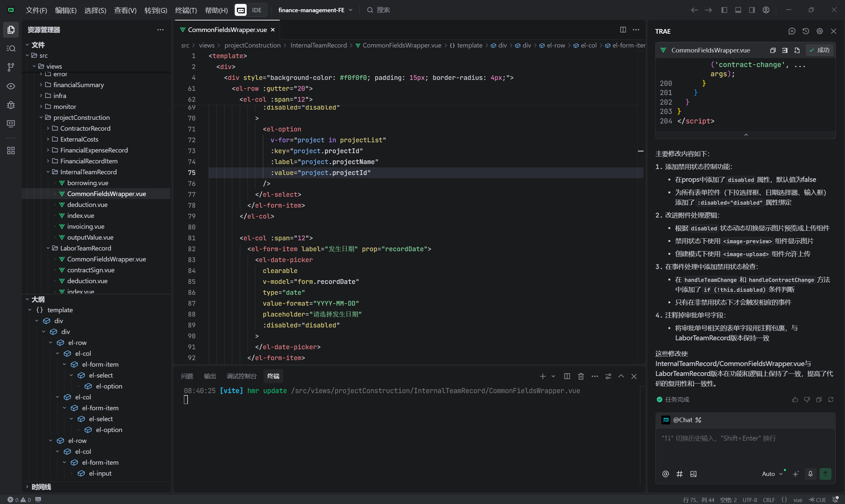Open TRAE chat history icon
The width and height of the screenshot is (845, 504).
806,31
